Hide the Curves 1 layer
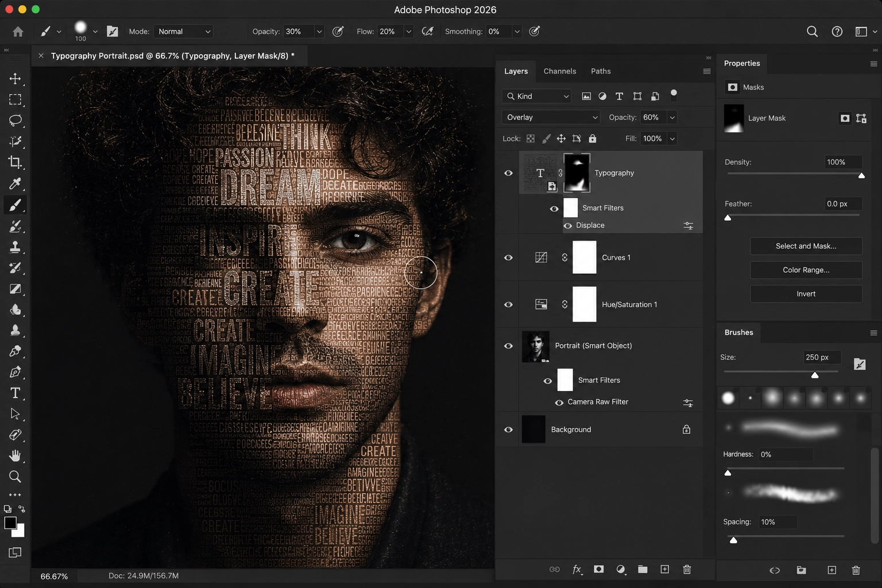This screenshot has height=588, width=882. 508,258
